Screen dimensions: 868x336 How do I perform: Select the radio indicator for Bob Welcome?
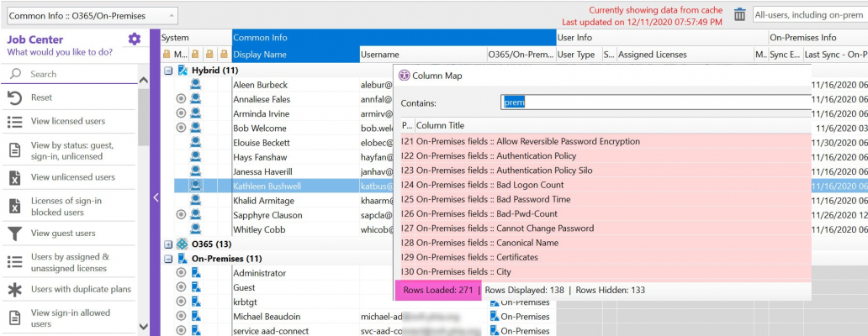pos(181,128)
